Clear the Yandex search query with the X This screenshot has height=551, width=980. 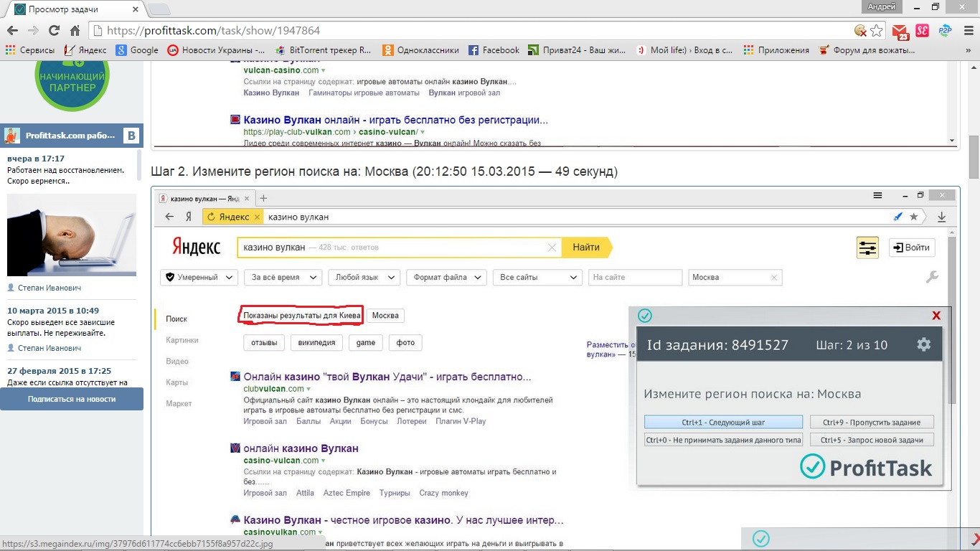[x=552, y=248]
